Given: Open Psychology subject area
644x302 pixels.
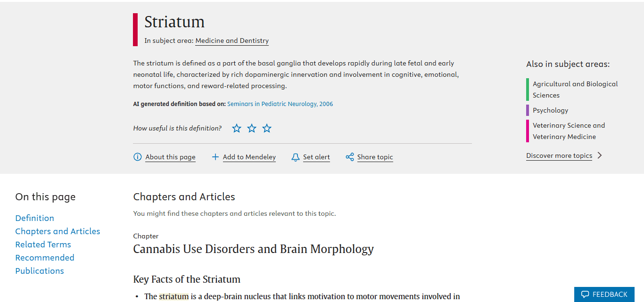Looking at the screenshot, I should click(x=550, y=110).
